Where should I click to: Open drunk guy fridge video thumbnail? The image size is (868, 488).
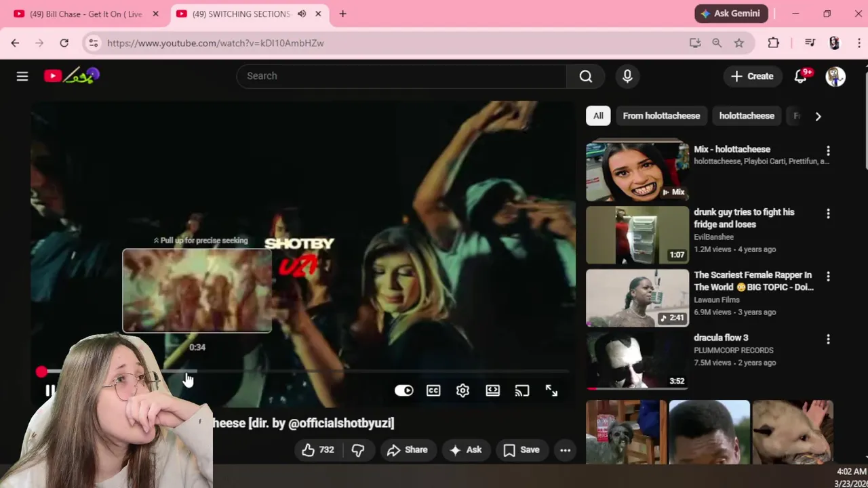(x=637, y=235)
